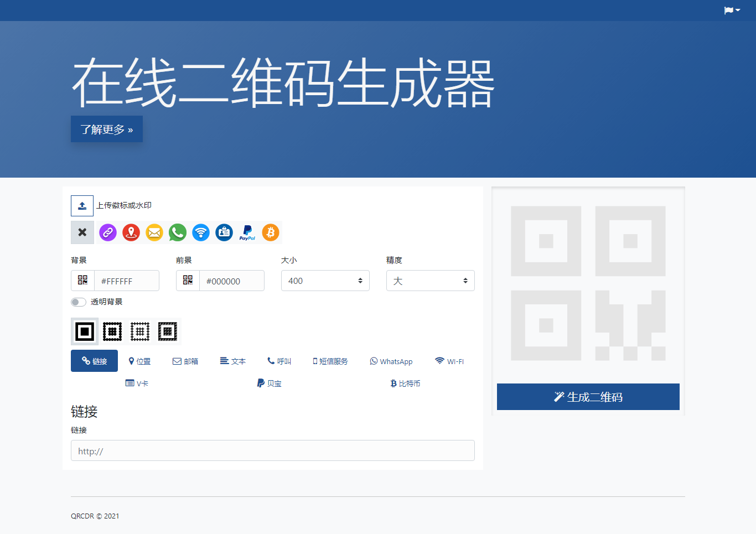The height and width of the screenshot is (534, 756).
Task: Select the solid square marker frame style
Action: coord(85,331)
